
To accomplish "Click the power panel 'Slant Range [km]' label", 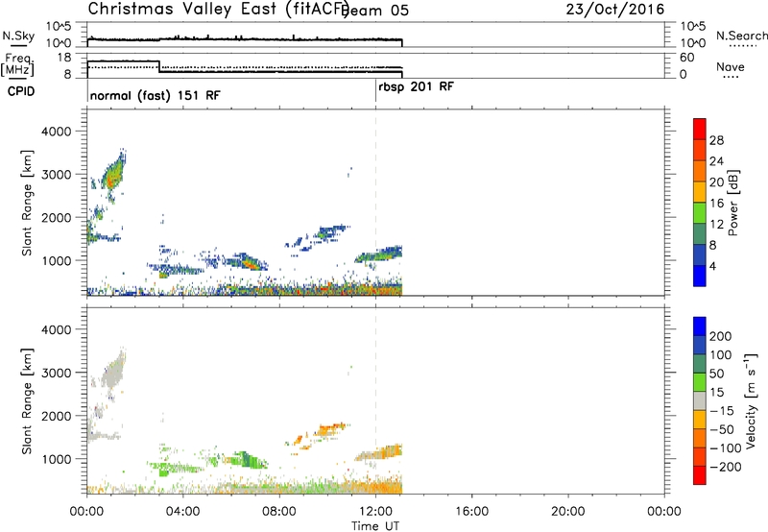I will click(27, 203).
